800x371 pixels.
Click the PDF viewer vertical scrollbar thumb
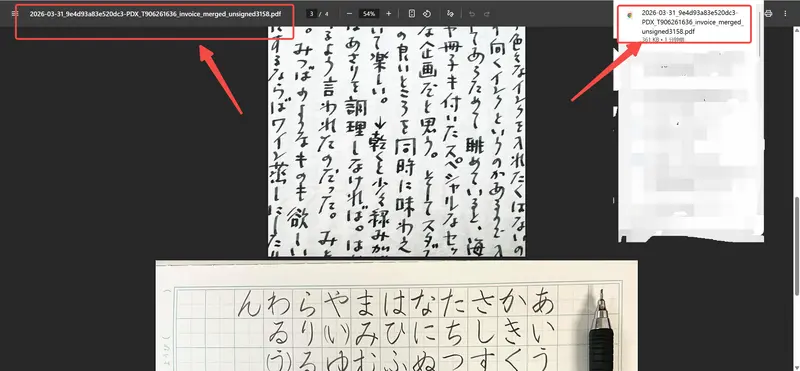[x=796, y=245]
